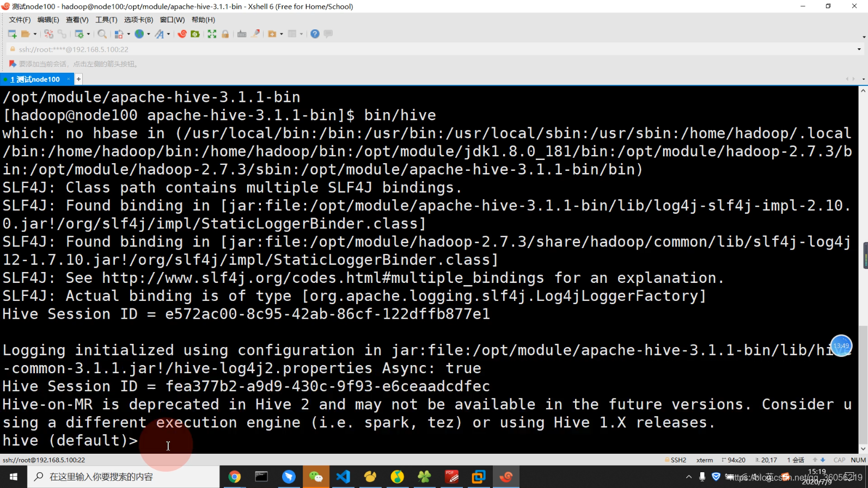
Task: Open the tab list dropdown arrow
Action: 863,79
